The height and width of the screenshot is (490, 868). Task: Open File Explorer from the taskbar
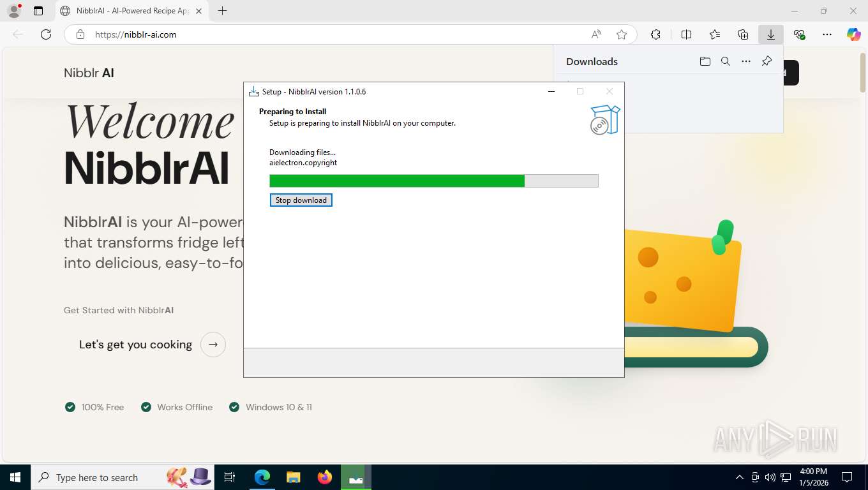point(293,477)
